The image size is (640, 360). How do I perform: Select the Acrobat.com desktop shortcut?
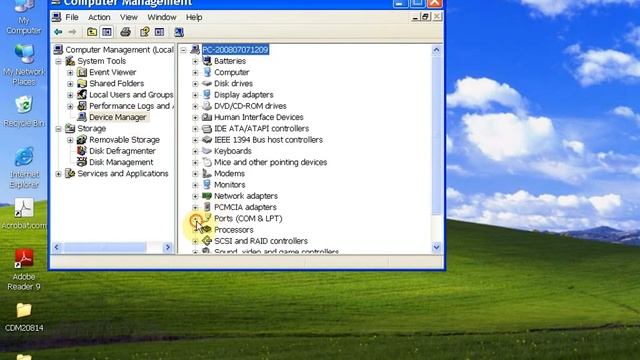coord(24,208)
